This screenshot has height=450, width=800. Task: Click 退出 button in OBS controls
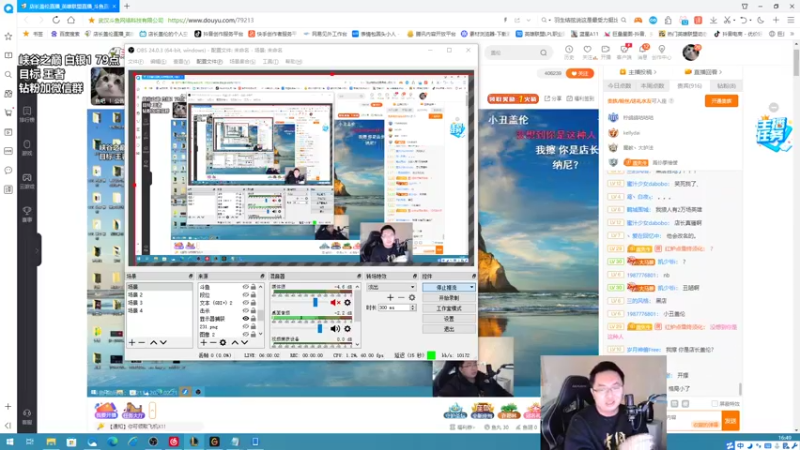(x=449, y=329)
